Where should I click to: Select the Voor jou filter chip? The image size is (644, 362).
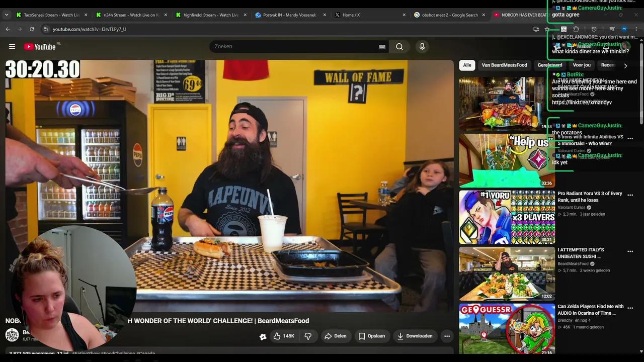[582, 65]
